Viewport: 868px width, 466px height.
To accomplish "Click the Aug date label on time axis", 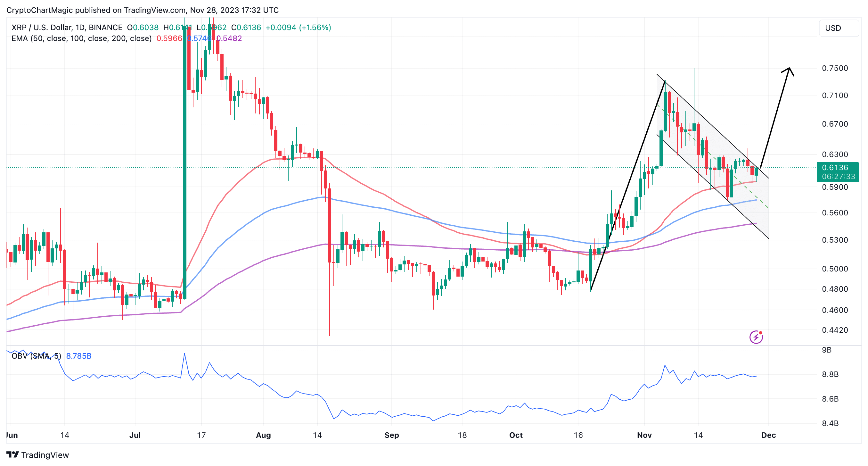I will pos(263,435).
